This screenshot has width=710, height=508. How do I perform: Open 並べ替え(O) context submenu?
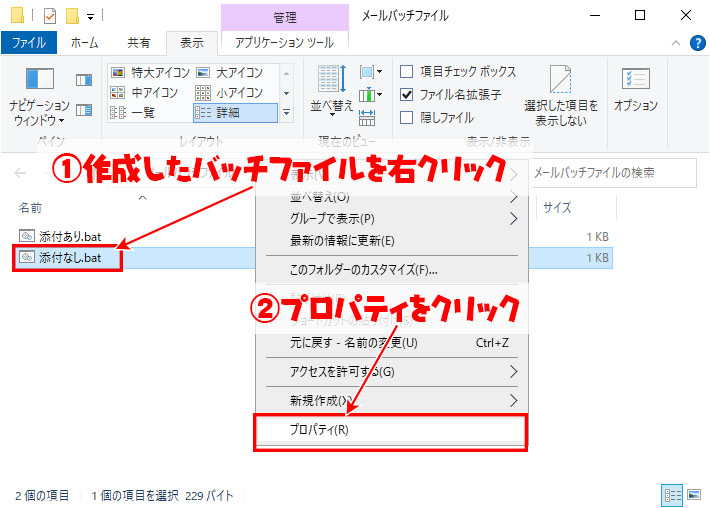pos(392,197)
